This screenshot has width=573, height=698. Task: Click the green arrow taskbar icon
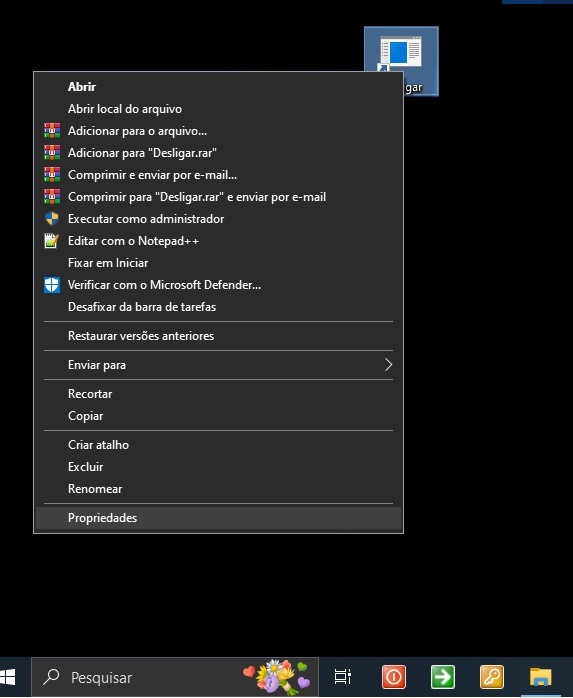click(443, 677)
